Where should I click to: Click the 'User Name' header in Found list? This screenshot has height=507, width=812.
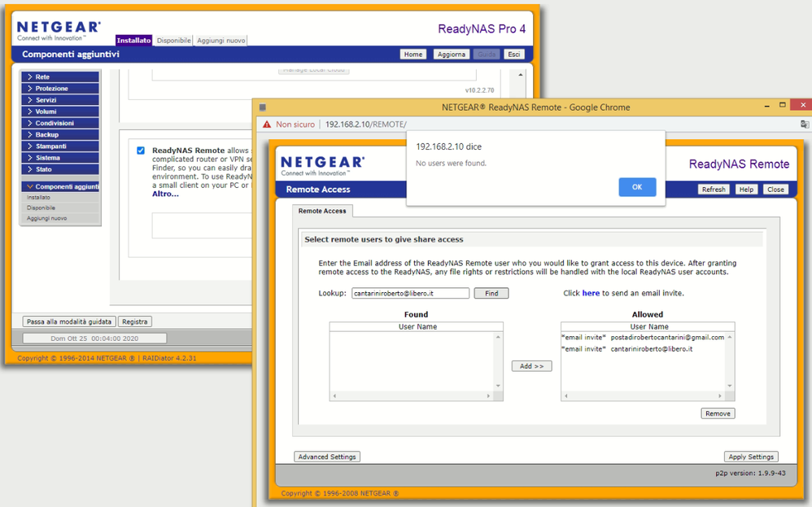pyautogui.click(x=417, y=327)
